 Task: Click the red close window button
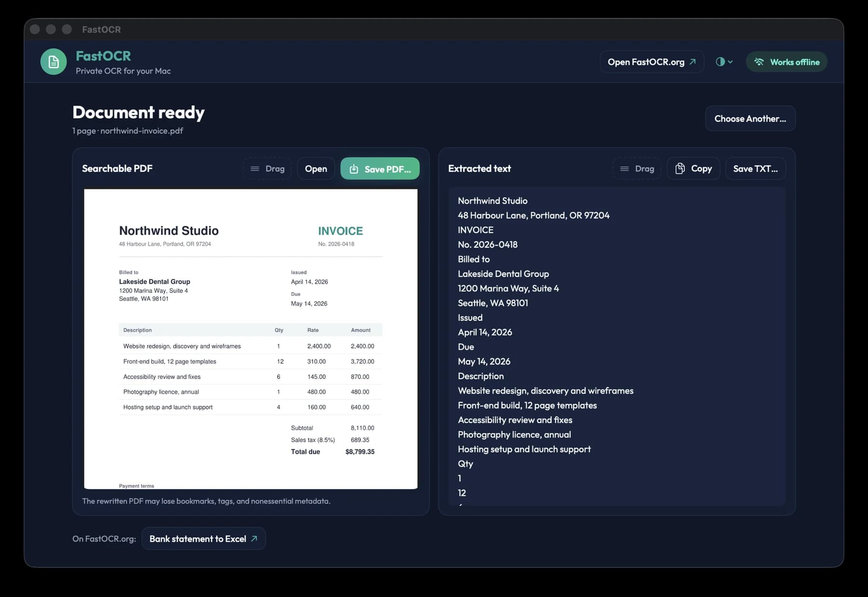35,29
